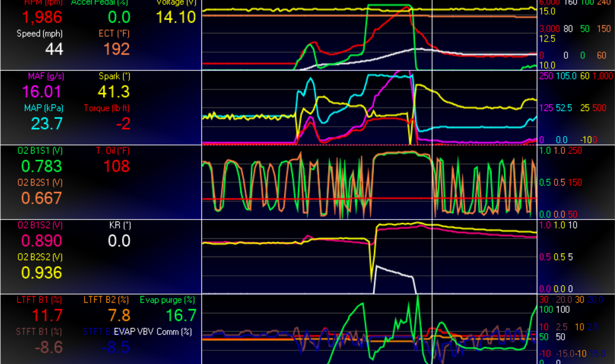Click the magenta 125 scale label
The image size is (615, 364).
click(546, 107)
